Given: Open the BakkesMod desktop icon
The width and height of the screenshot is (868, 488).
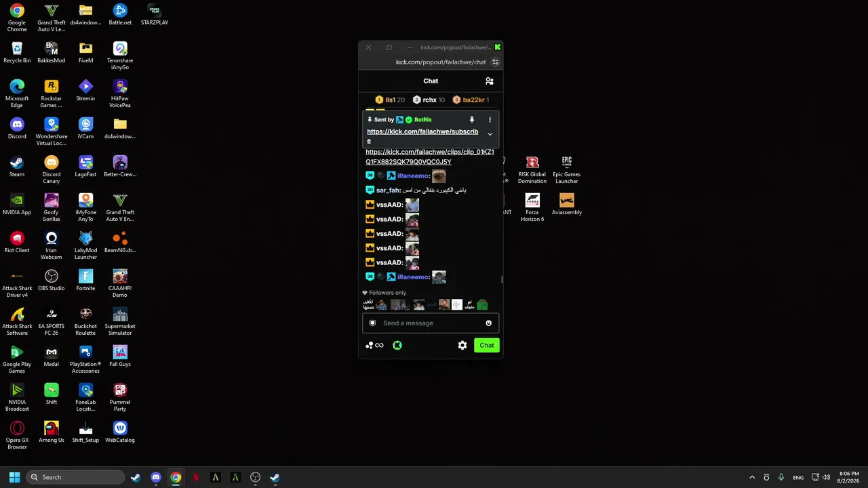Looking at the screenshot, I should point(52,53).
